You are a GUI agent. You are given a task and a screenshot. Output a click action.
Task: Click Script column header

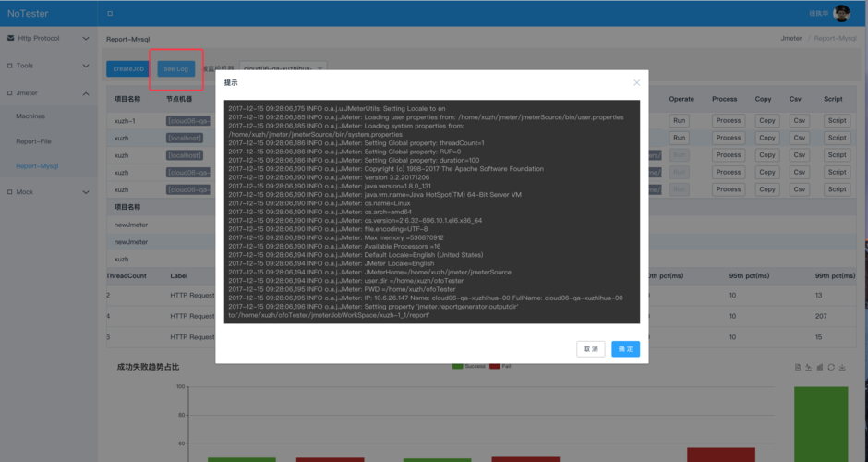tap(833, 99)
